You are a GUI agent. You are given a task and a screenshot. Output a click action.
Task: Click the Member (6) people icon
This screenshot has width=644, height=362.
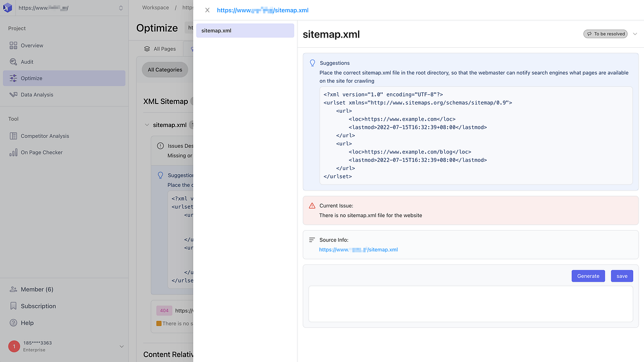coord(13,290)
